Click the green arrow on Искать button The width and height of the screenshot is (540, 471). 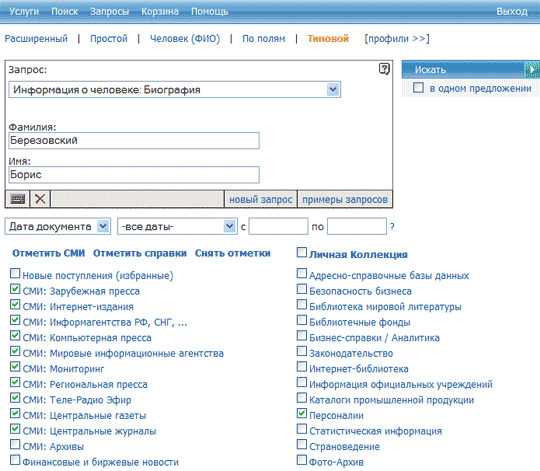[x=532, y=70]
